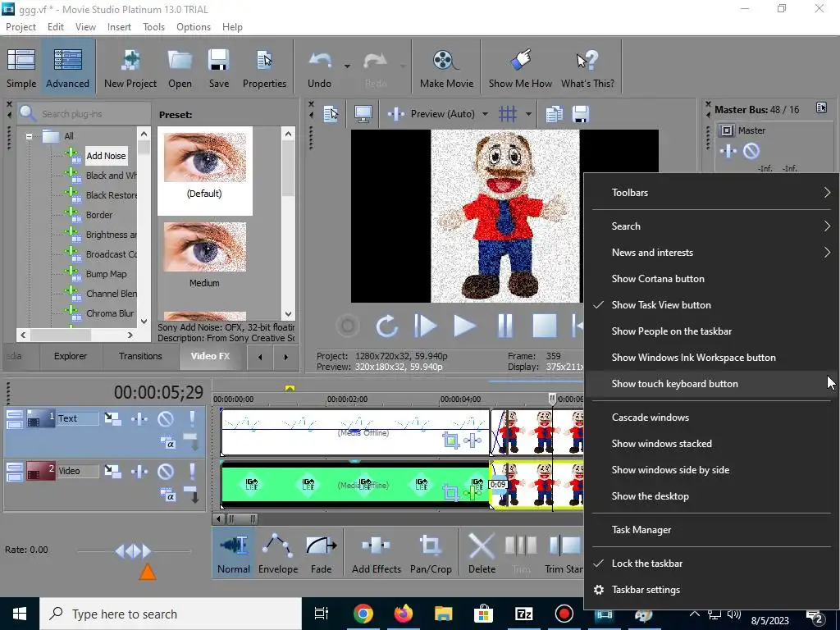
Task: Open track FX on the Text track
Action: tap(139, 418)
